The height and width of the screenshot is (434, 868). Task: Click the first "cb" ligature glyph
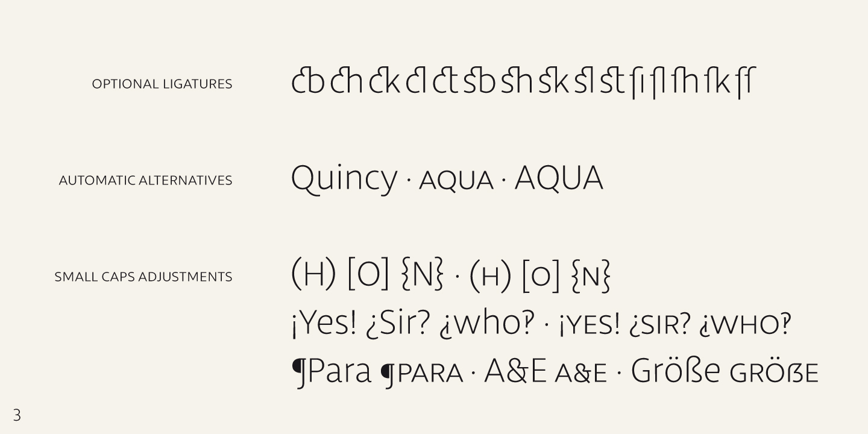pos(308,82)
